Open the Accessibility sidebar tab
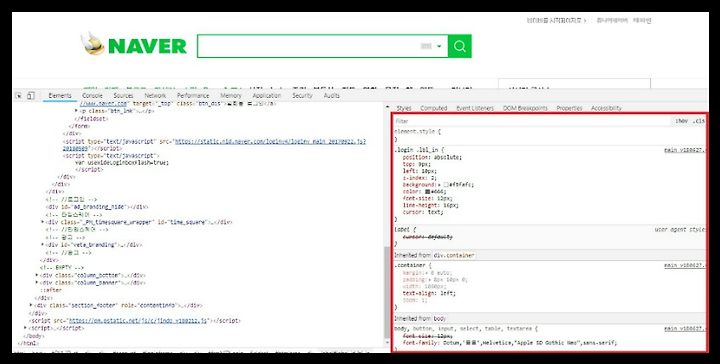720x364 pixels. coord(606,108)
